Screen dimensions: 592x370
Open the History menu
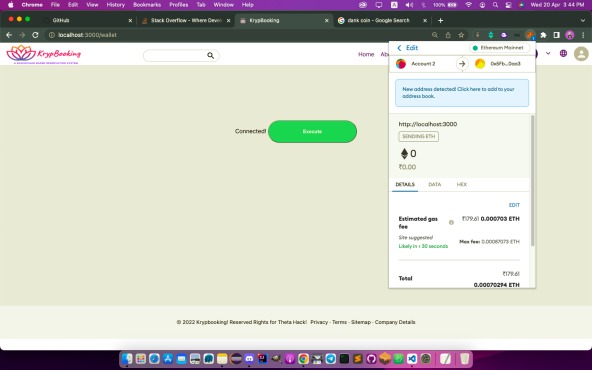tap(116, 5)
